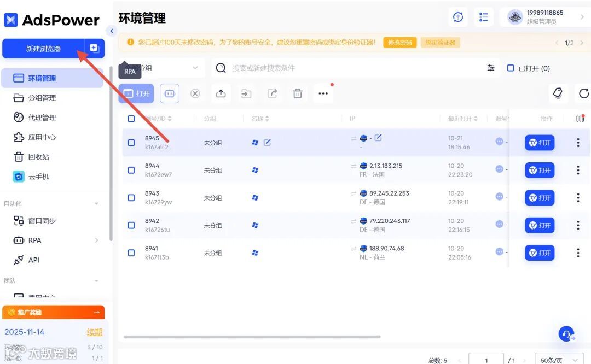Toggle the select-all header checkbox
591x364 pixels.
point(131,119)
